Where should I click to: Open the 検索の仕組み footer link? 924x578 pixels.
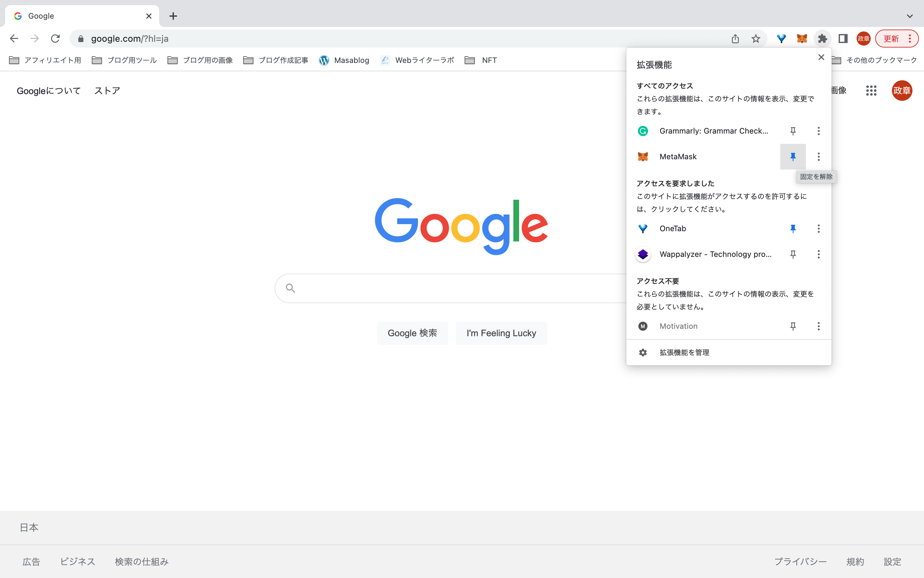coord(142,562)
